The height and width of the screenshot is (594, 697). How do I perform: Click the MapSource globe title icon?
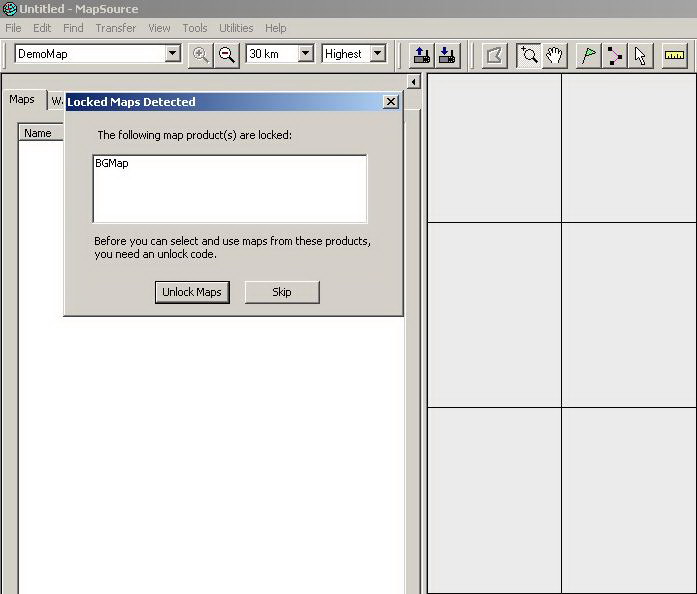[9, 8]
